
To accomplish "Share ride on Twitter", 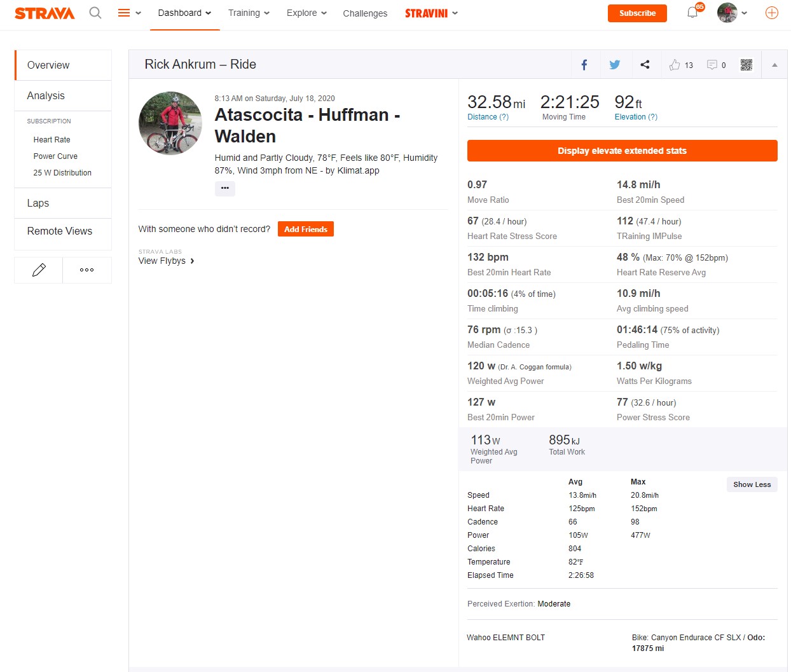I will click(x=614, y=64).
